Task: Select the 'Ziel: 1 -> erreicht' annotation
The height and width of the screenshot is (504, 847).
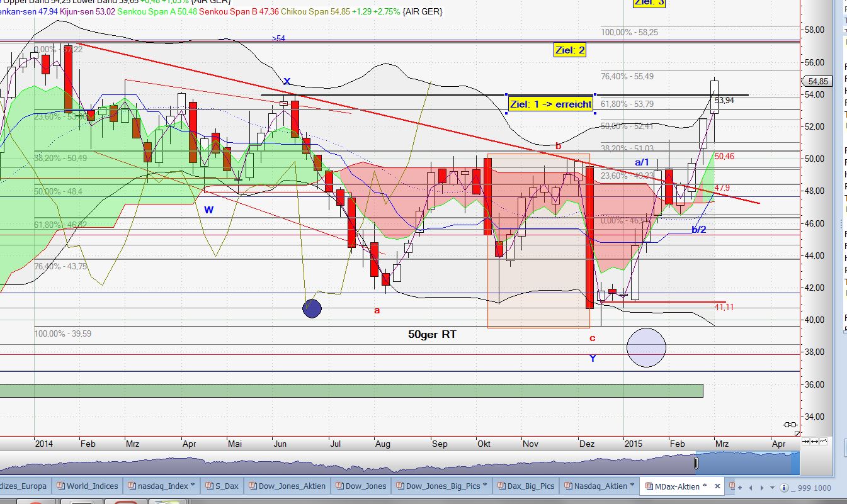Action: [550, 104]
